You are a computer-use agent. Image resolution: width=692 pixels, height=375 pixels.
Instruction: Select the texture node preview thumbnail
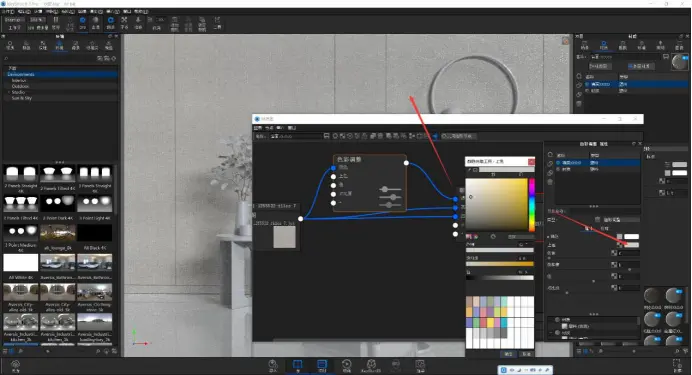pos(284,237)
